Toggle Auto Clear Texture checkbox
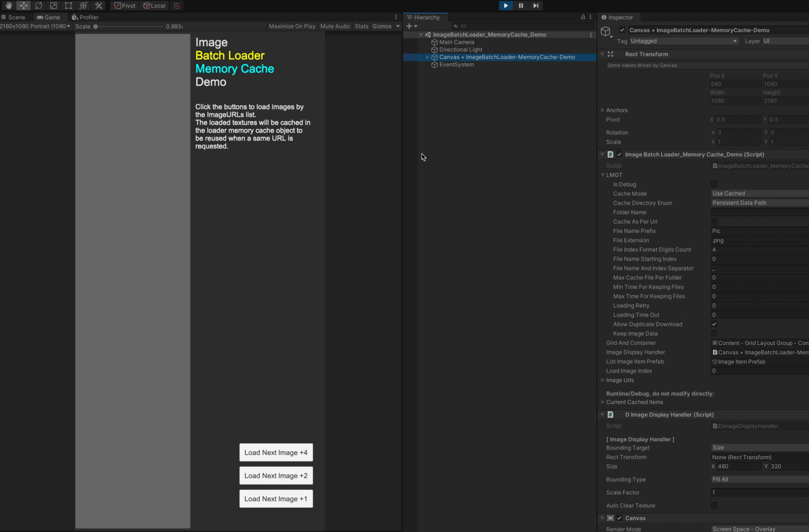This screenshot has width=809, height=532. tap(714, 505)
